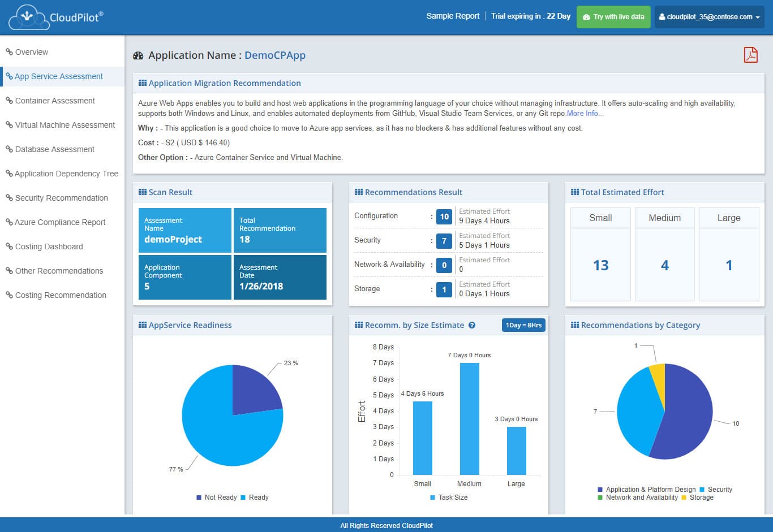Click the grid icon of Recommendations Result panel
Image resolution: width=773 pixels, height=532 pixels.
[x=359, y=192]
